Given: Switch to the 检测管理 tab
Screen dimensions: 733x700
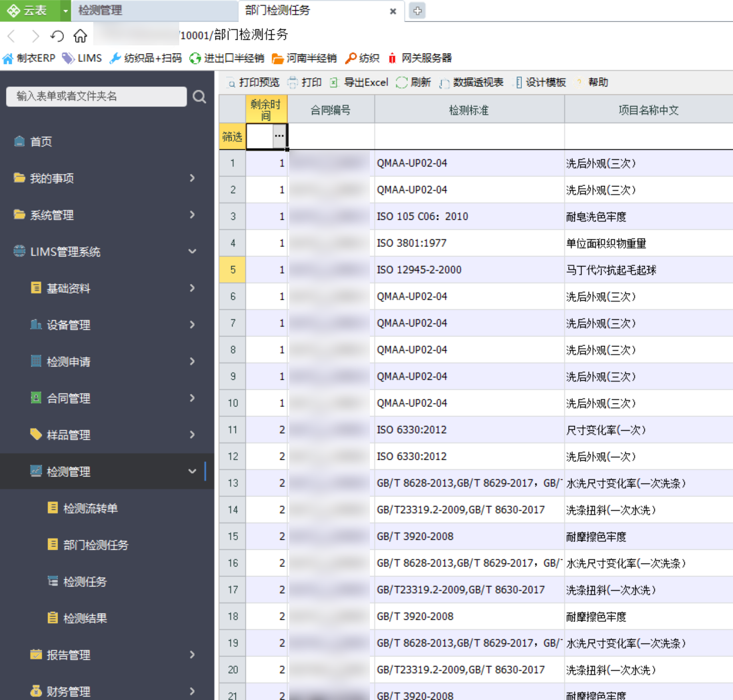Looking at the screenshot, I should [x=155, y=11].
